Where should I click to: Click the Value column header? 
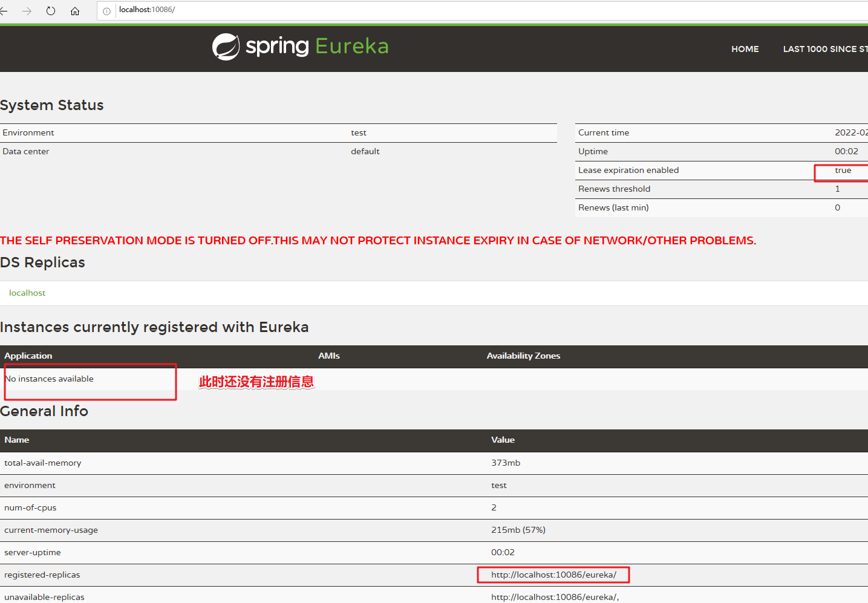click(503, 440)
